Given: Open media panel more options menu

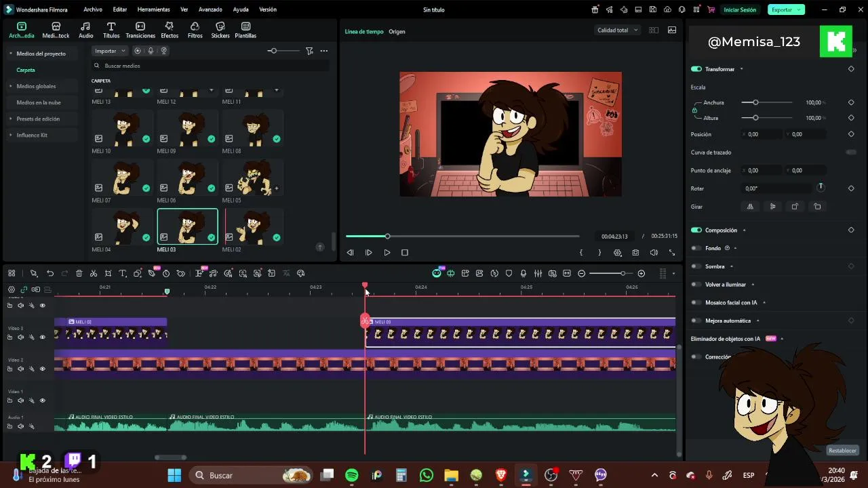Looking at the screenshot, I should (324, 51).
